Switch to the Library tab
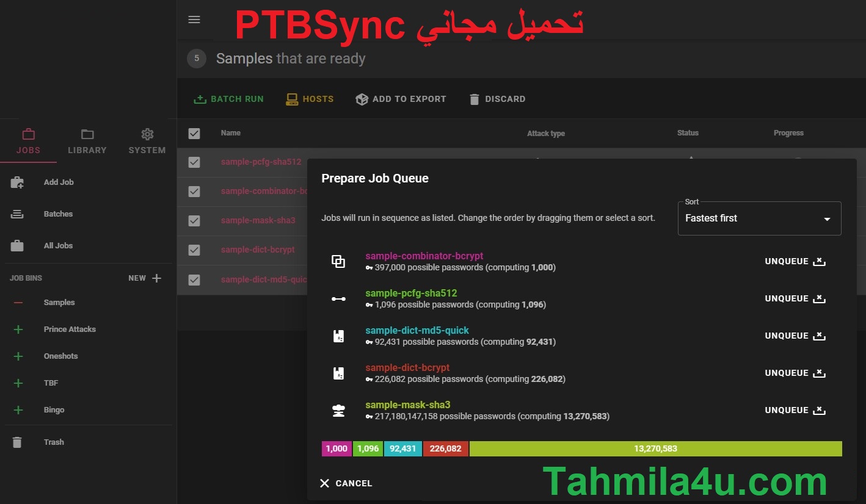The width and height of the screenshot is (866, 504). click(87, 142)
